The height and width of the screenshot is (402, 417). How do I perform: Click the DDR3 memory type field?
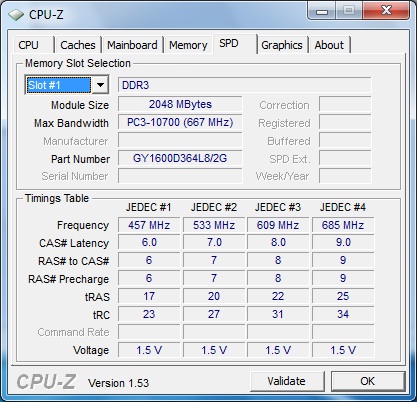[245, 85]
